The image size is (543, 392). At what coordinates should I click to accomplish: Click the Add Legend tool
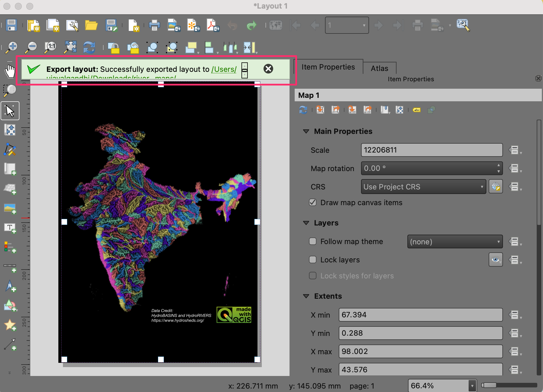pyautogui.click(x=10, y=247)
